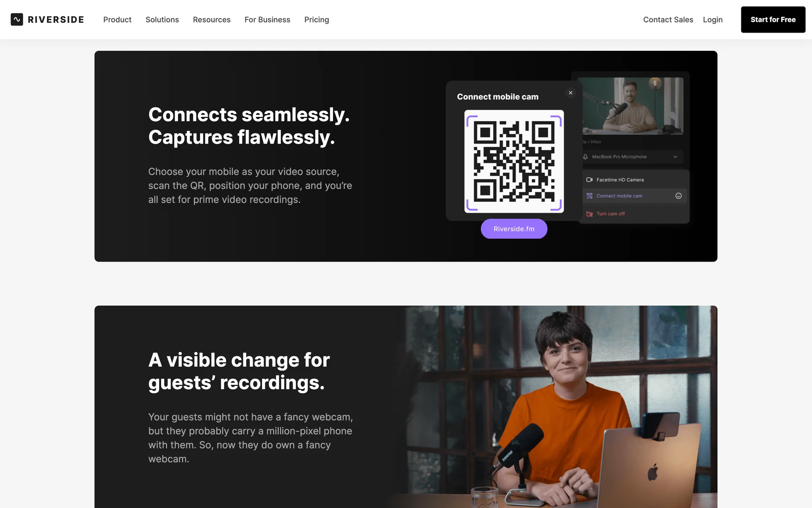Click the QR icon for Connect mobile cam

point(590,196)
